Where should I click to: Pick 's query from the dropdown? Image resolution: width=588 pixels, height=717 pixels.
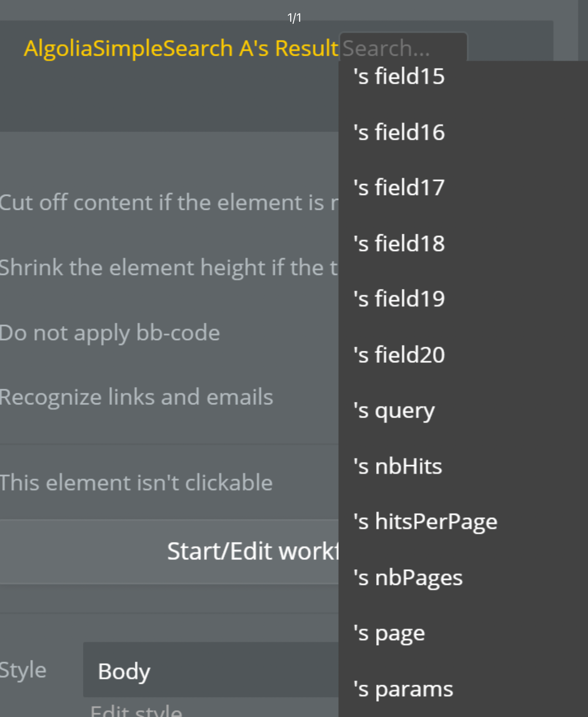tap(463, 410)
